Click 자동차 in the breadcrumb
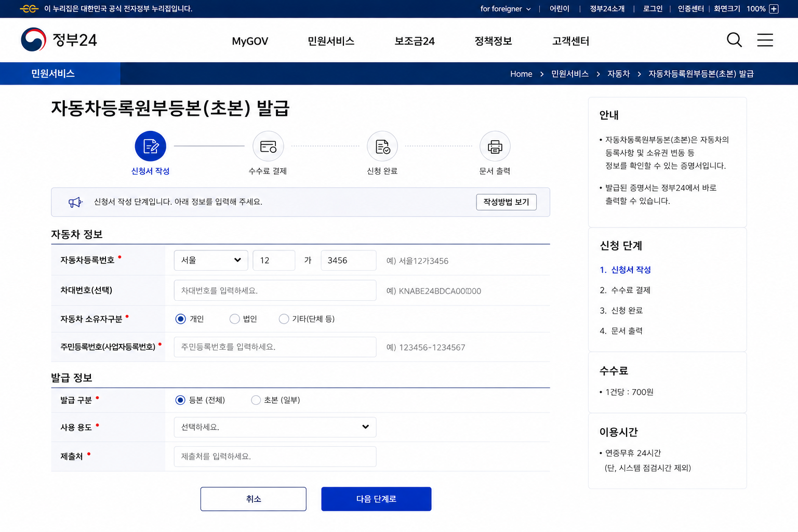The image size is (798, 532). [619, 74]
